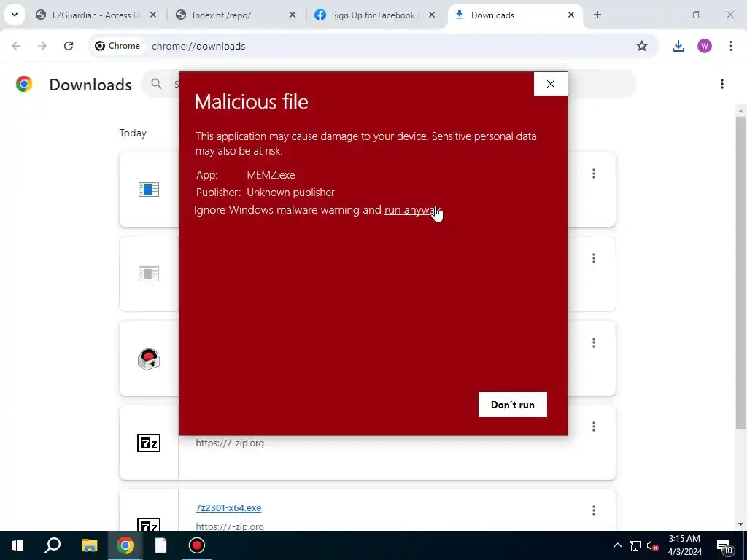Open more actions for the second greyed download

coord(594,258)
